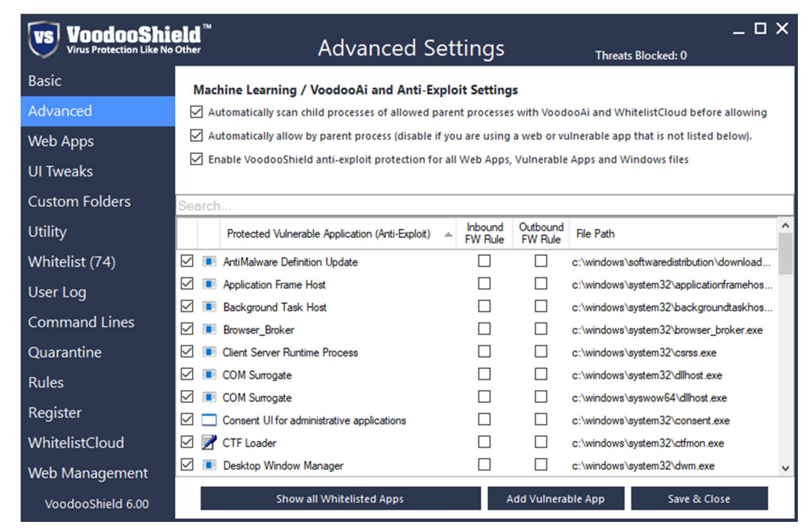Click the AntiMalware Definition Update icon
Image resolution: width=808 pixels, height=532 pixels.
(x=209, y=262)
